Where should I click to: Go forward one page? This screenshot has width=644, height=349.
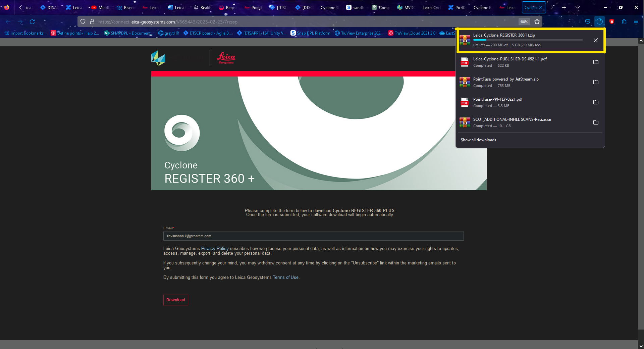coord(20,22)
